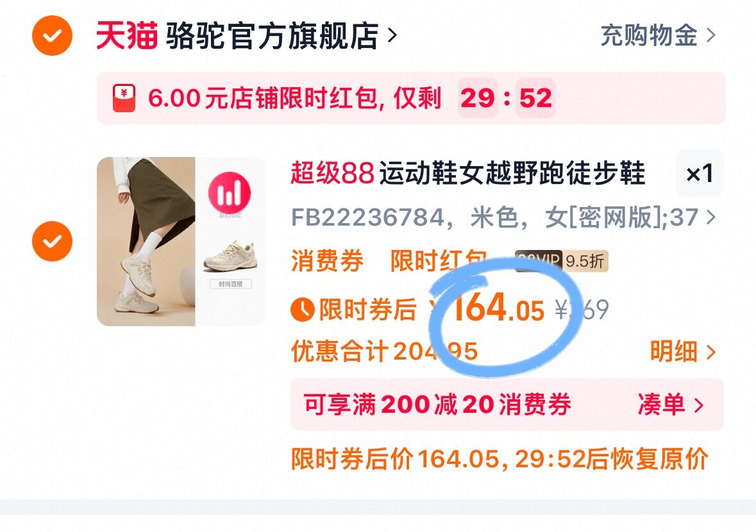Open 充购物金 top-up link
The image size is (756, 532).
pos(658,36)
